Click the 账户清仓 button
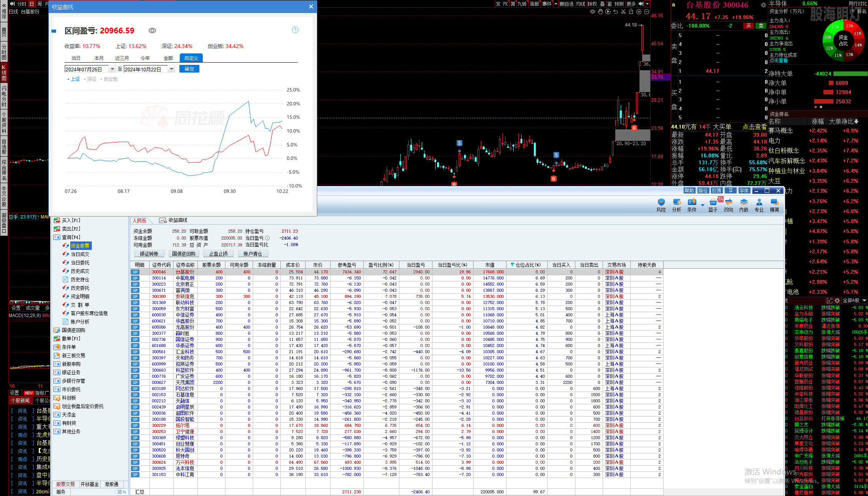The image size is (868, 496). pyautogui.click(x=253, y=254)
